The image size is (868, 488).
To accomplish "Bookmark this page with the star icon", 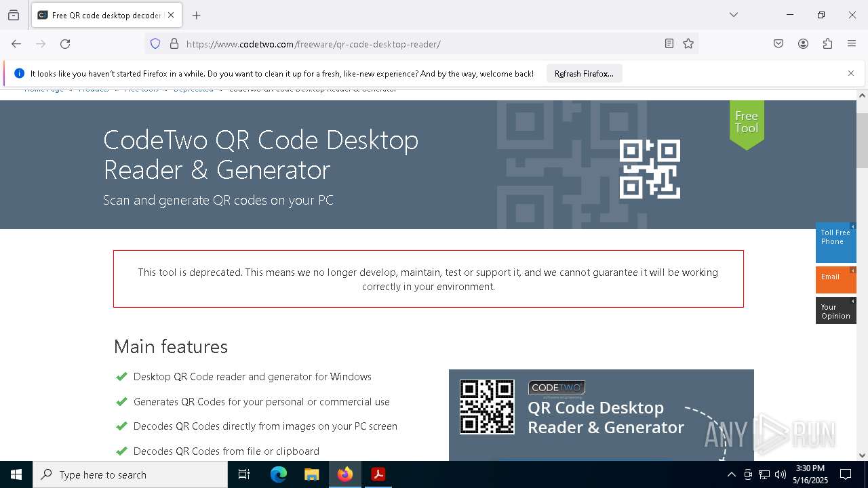I will click(x=688, y=44).
